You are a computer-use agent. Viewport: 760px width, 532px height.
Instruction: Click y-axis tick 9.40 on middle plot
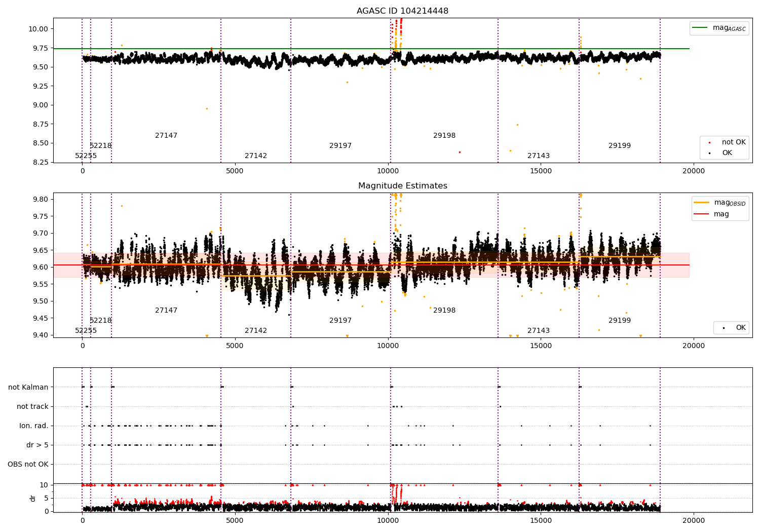coord(40,335)
